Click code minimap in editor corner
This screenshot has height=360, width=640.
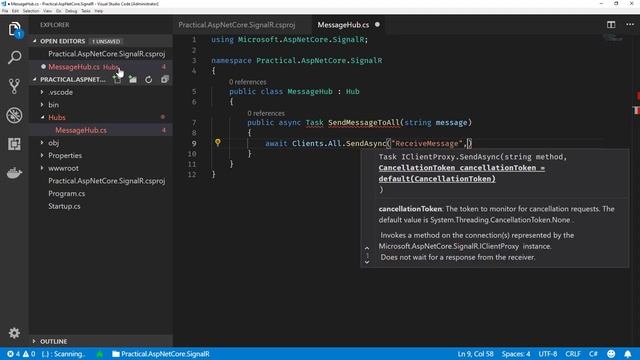(613, 38)
